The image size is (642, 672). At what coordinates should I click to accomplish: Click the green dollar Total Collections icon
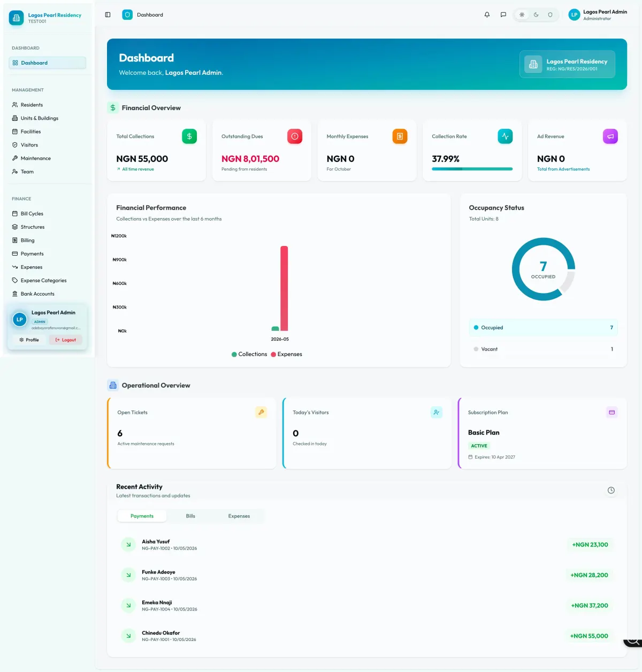pyautogui.click(x=189, y=136)
